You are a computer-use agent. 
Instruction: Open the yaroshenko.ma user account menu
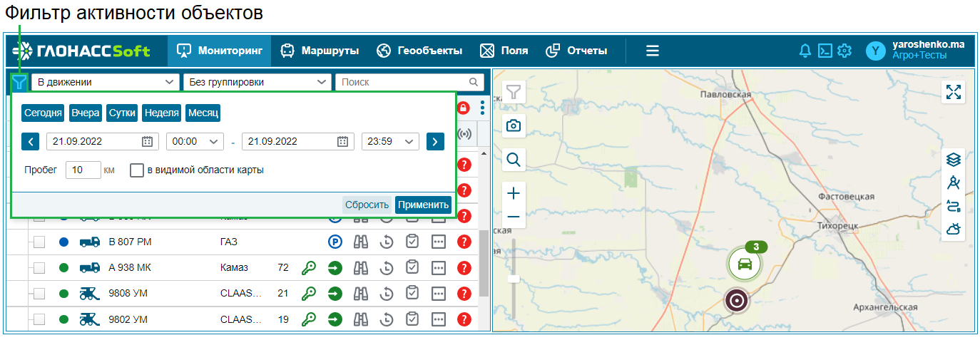tap(915, 50)
